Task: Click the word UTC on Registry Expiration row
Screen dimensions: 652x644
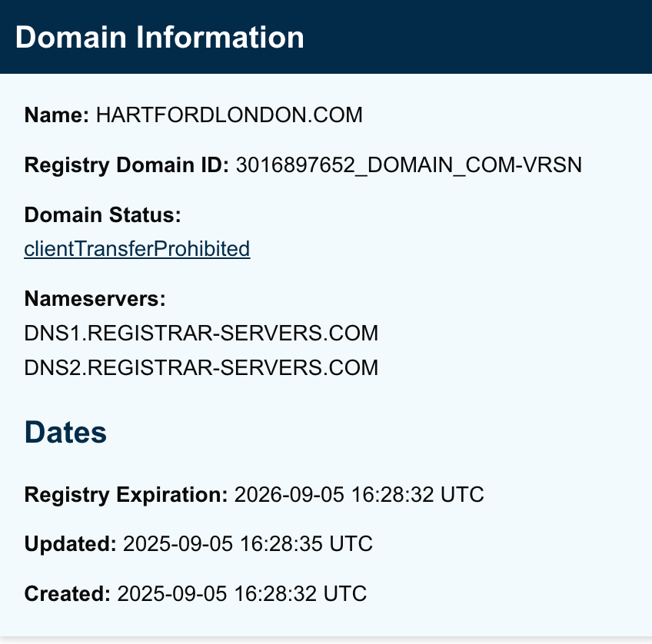Action: coord(462,494)
